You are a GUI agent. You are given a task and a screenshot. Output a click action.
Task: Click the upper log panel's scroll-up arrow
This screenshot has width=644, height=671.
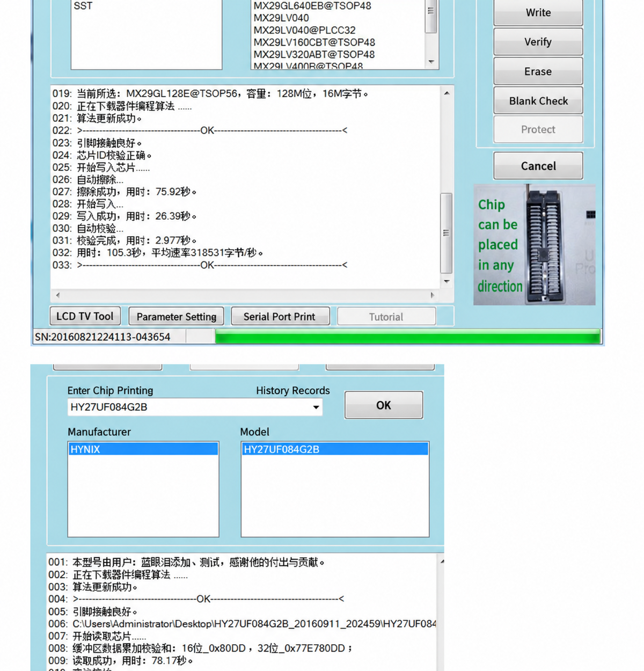click(x=447, y=93)
